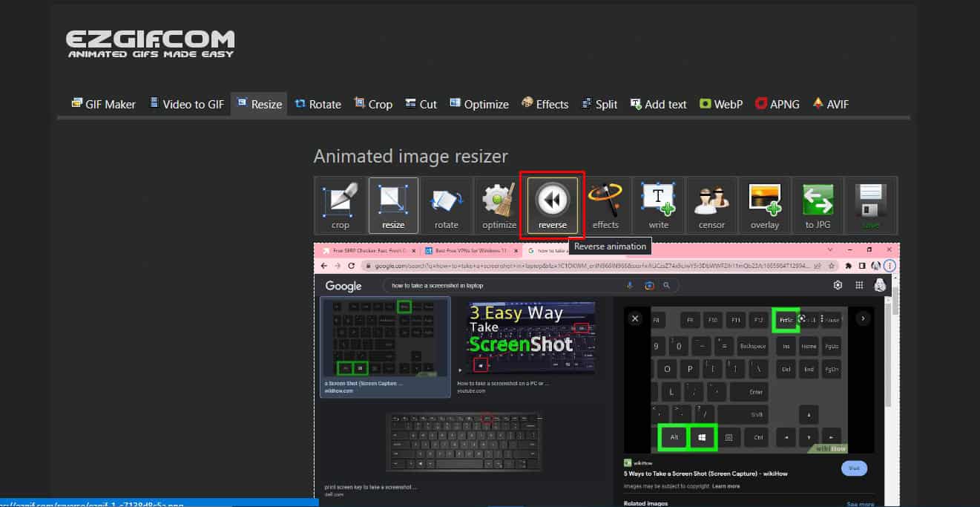This screenshot has height=507, width=980.
Task: Click the dell.com keyboard thumbnail
Action: [x=464, y=442]
